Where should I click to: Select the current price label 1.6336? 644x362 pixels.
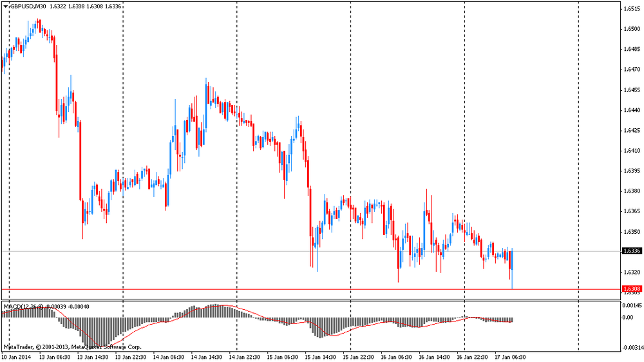631,251
